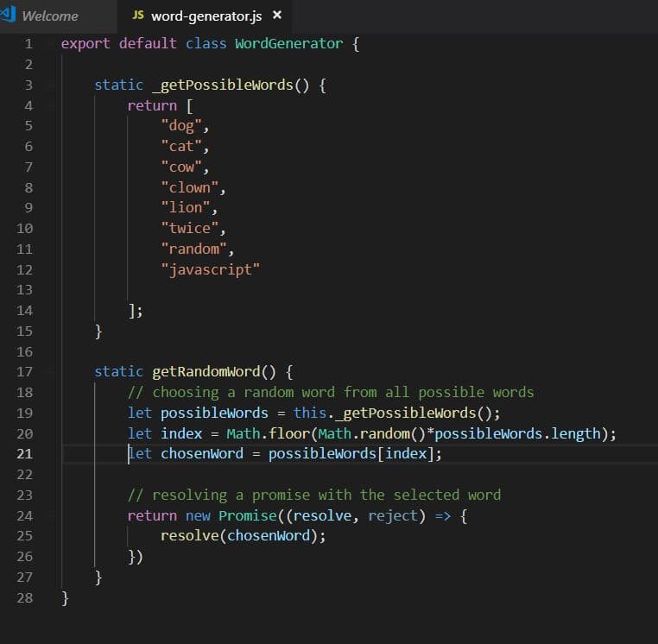
Task: Click line number 3 in the gutter
Action: 28,85
